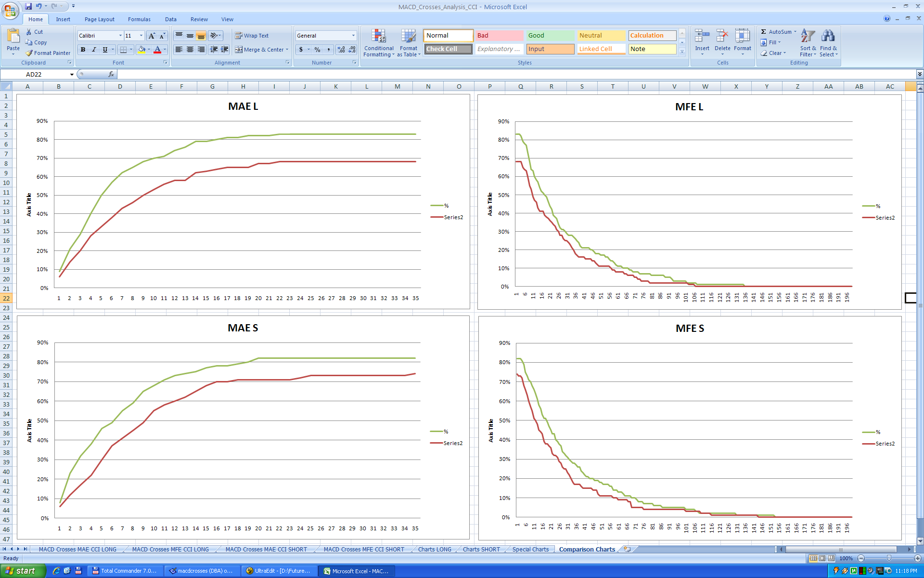Expand the General number format dropdown
This screenshot has width=924, height=578.
pos(353,36)
